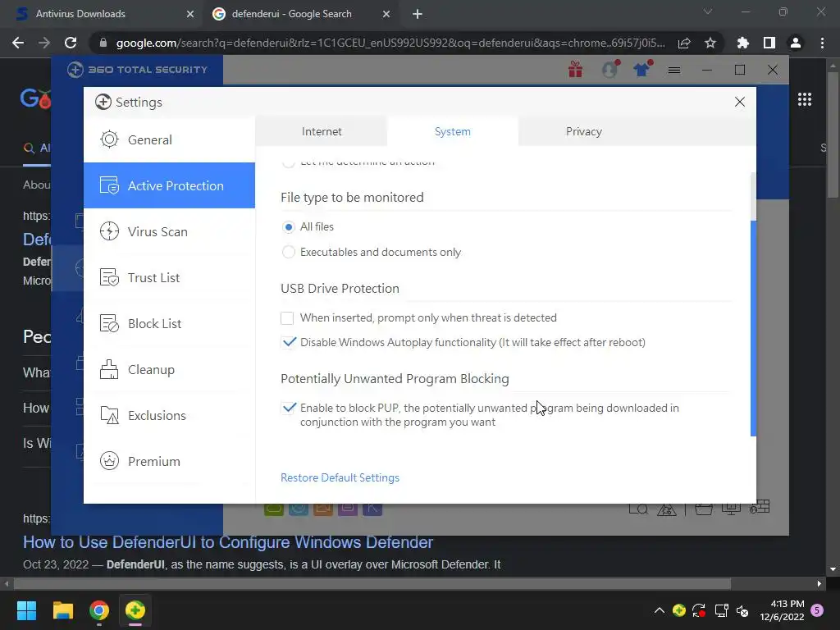The width and height of the screenshot is (840, 630).
Task: Open File Explorer from taskbar
Action: click(x=63, y=610)
